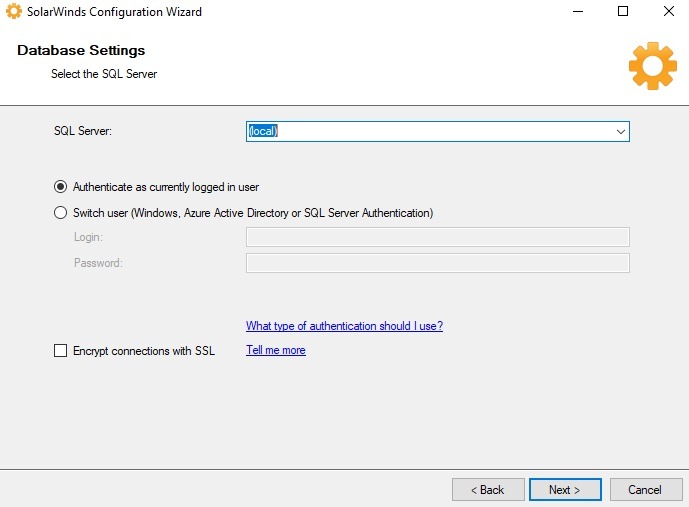Click the 'SolarWinds Configuration Wizard' title text
Screen dimensions: 689x507
tap(114, 12)
